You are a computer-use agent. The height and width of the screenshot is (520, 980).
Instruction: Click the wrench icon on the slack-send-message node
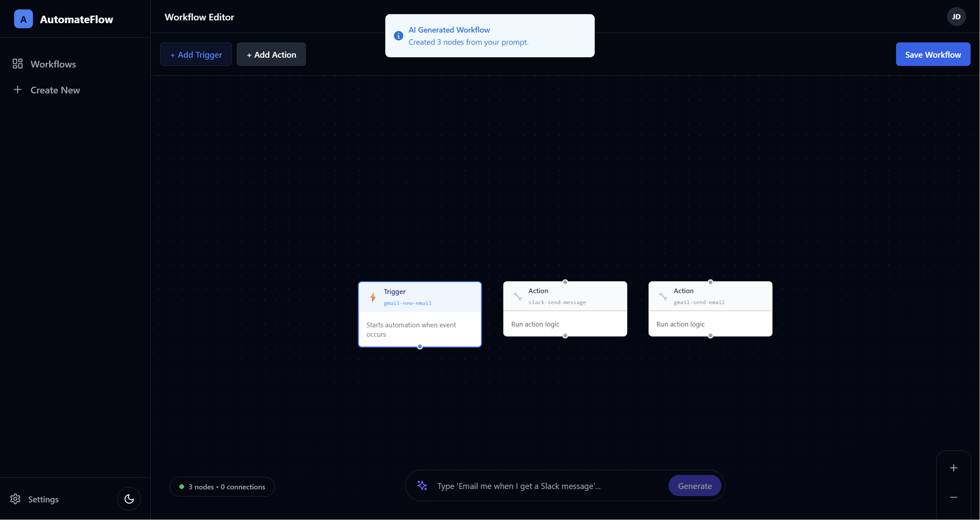click(x=518, y=296)
